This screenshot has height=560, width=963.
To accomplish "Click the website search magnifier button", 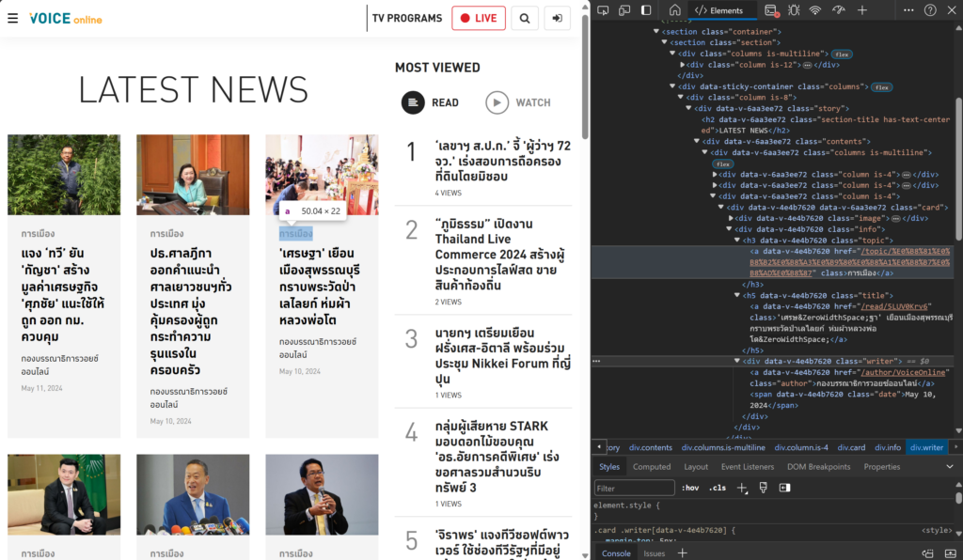I will coord(525,18).
